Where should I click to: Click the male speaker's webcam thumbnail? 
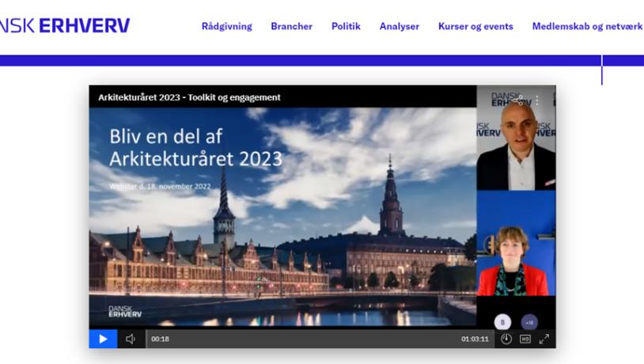(516, 138)
